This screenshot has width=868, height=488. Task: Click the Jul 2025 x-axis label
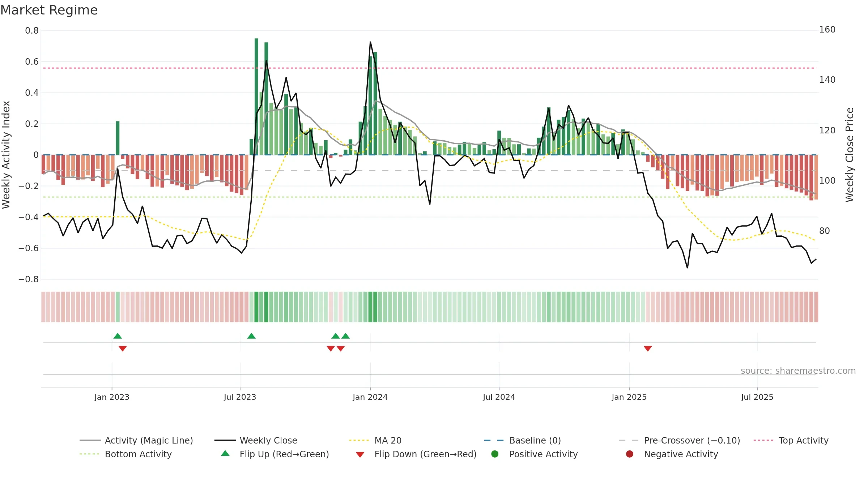[x=757, y=397]
